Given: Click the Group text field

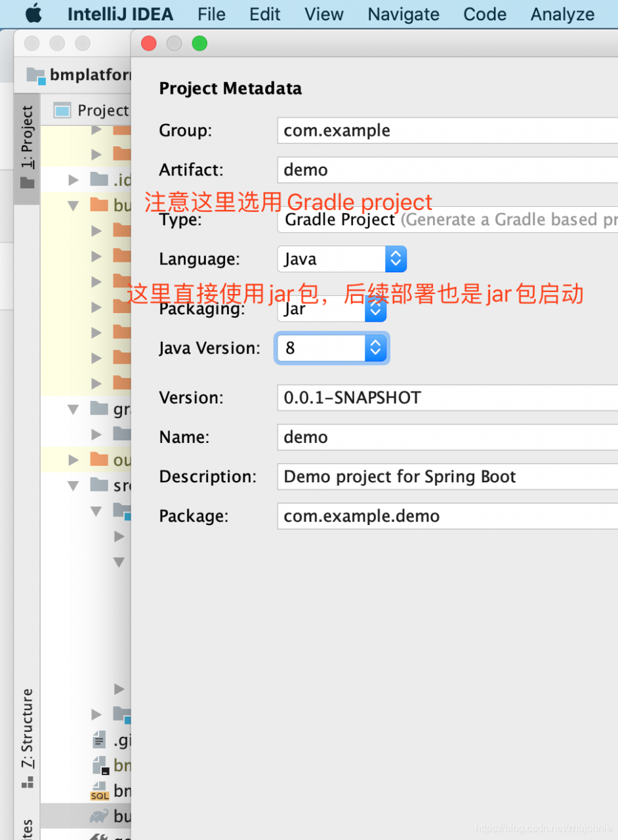Looking at the screenshot, I should 447,131.
